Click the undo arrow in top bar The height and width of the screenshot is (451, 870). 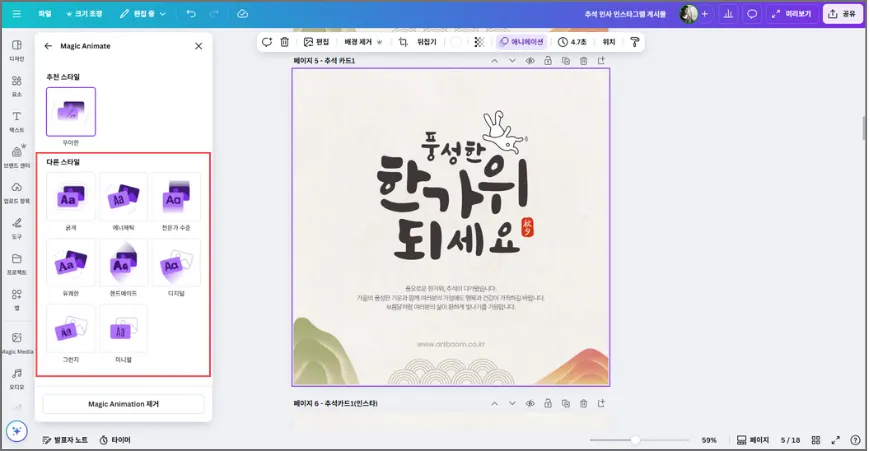coord(191,14)
